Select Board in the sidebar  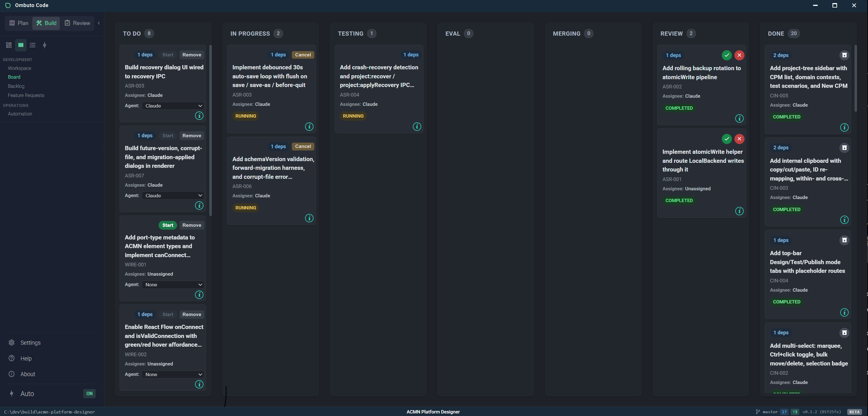(14, 77)
